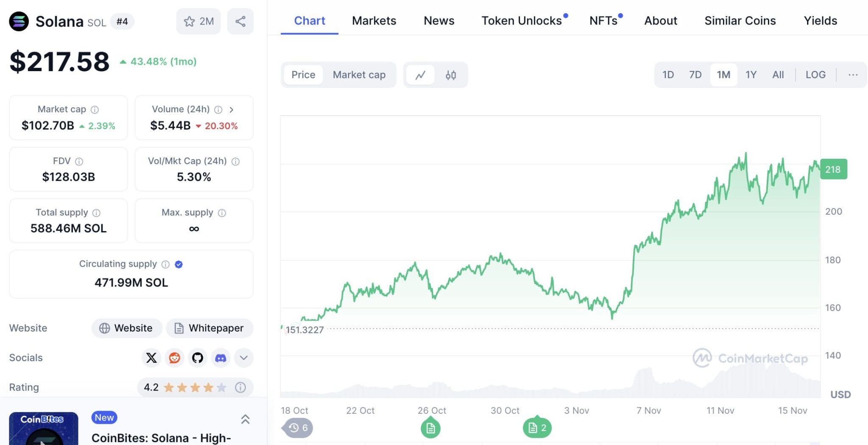
Task: Open Solana's GitHub repository icon
Action: click(x=197, y=358)
